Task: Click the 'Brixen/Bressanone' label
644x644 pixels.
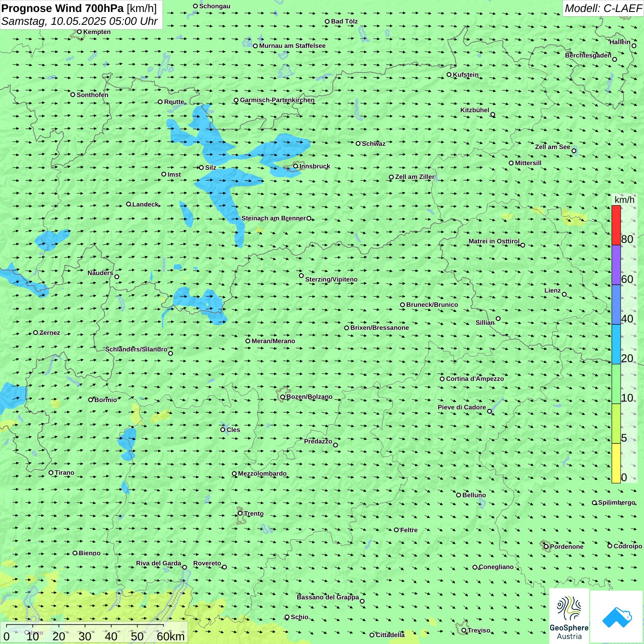Action: coord(379,328)
